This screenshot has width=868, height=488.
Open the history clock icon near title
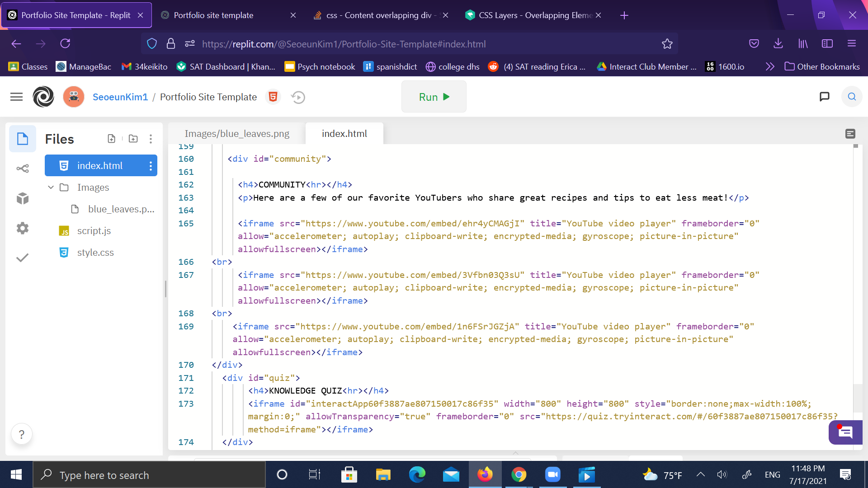298,97
